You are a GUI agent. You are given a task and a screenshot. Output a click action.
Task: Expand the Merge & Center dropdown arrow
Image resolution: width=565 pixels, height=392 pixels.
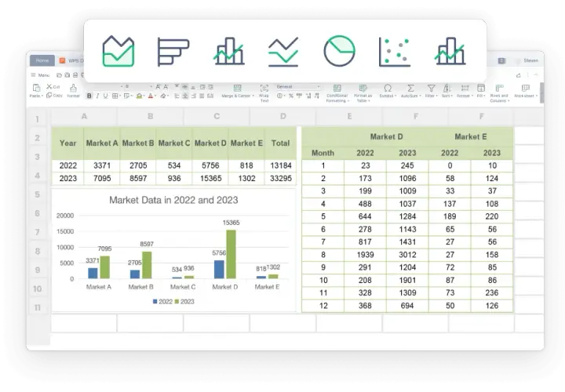(253, 96)
